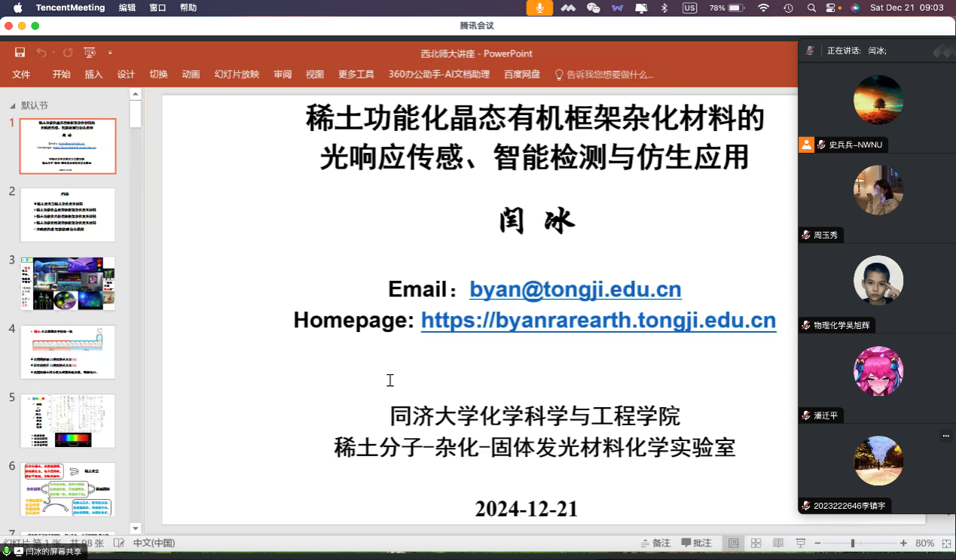Screen dimensions: 956x560
Task: Start slideshow from beginning icon
Action: [90, 53]
